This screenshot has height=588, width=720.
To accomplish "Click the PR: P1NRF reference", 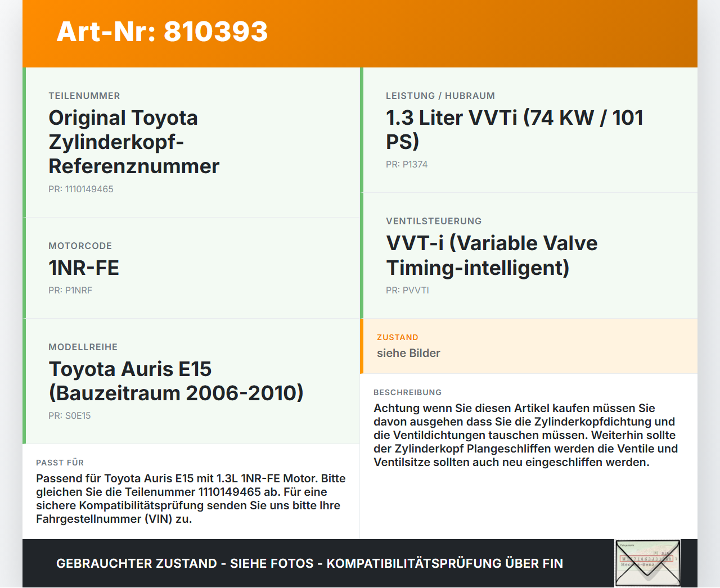I will tap(70, 291).
